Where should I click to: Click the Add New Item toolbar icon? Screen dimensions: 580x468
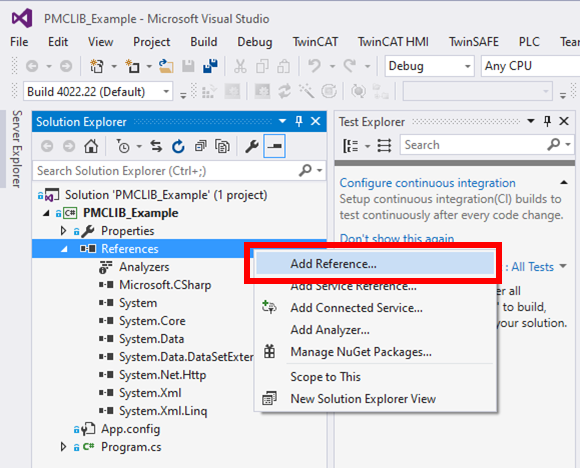132,66
